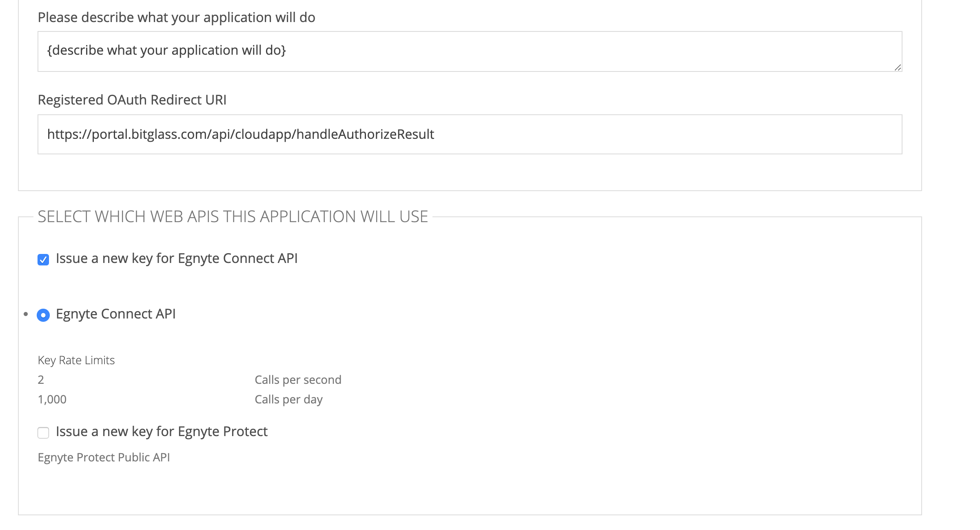Click the Please describe what your application will do label
The height and width of the screenshot is (530, 980).
(177, 17)
